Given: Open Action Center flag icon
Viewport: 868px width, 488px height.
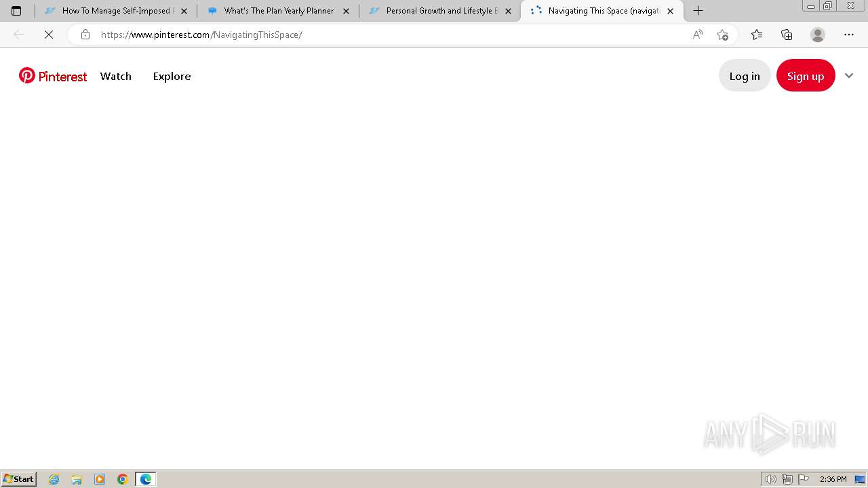Looking at the screenshot, I should click(x=804, y=479).
